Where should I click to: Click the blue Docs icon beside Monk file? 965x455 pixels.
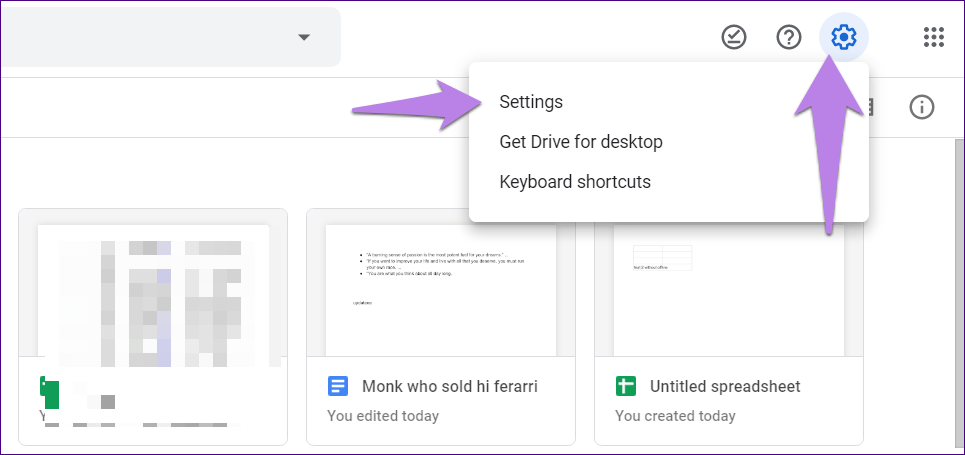(x=338, y=386)
